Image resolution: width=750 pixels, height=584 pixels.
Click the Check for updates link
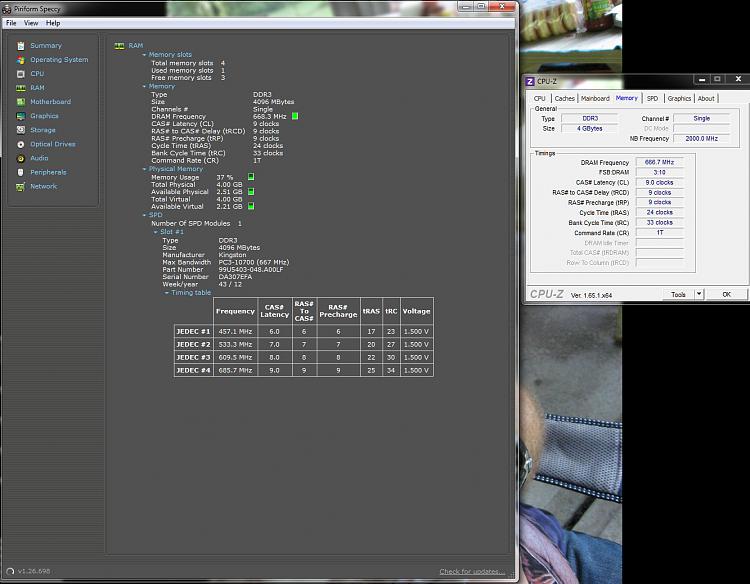(472, 572)
